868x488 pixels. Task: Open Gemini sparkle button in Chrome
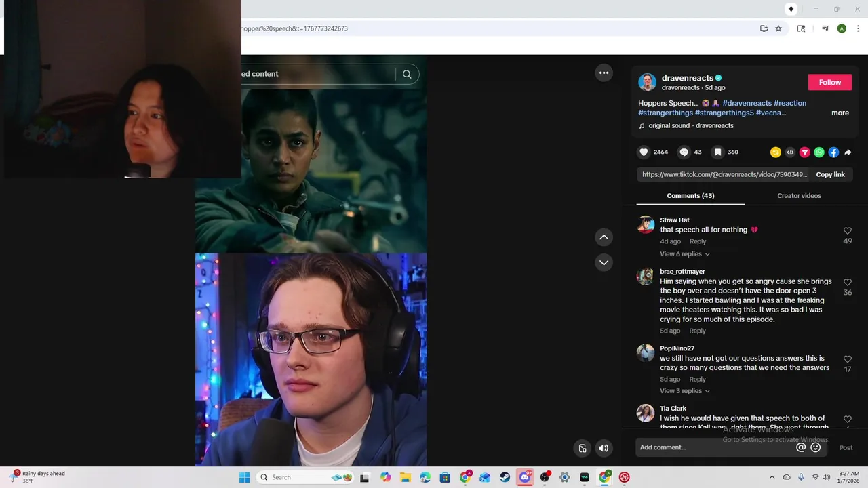point(791,9)
